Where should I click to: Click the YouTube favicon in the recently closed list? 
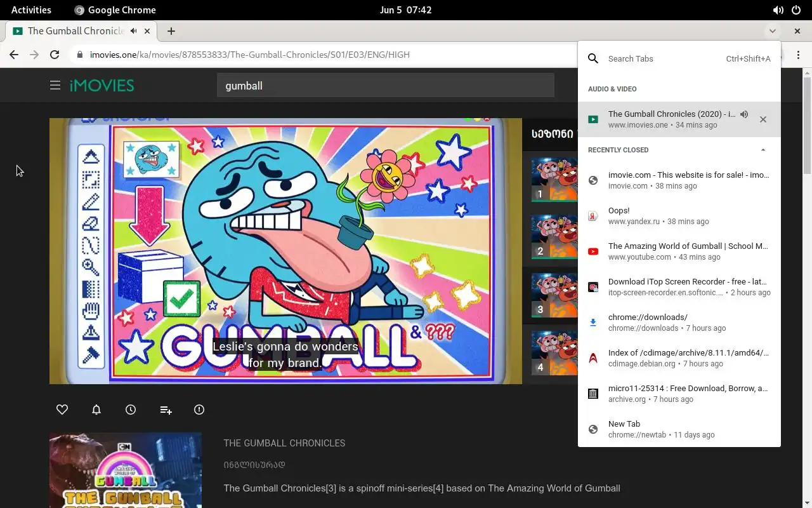coord(593,251)
